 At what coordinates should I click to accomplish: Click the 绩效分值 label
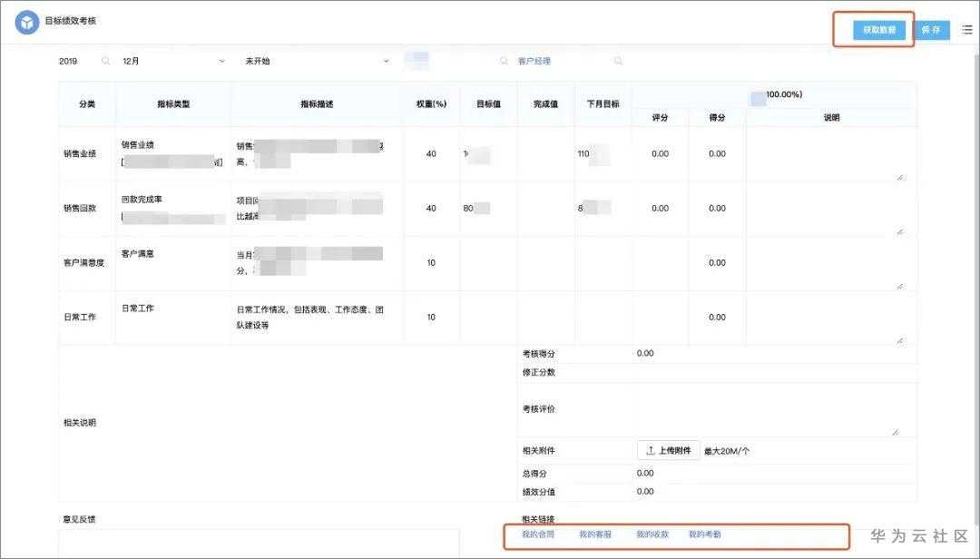tap(538, 492)
